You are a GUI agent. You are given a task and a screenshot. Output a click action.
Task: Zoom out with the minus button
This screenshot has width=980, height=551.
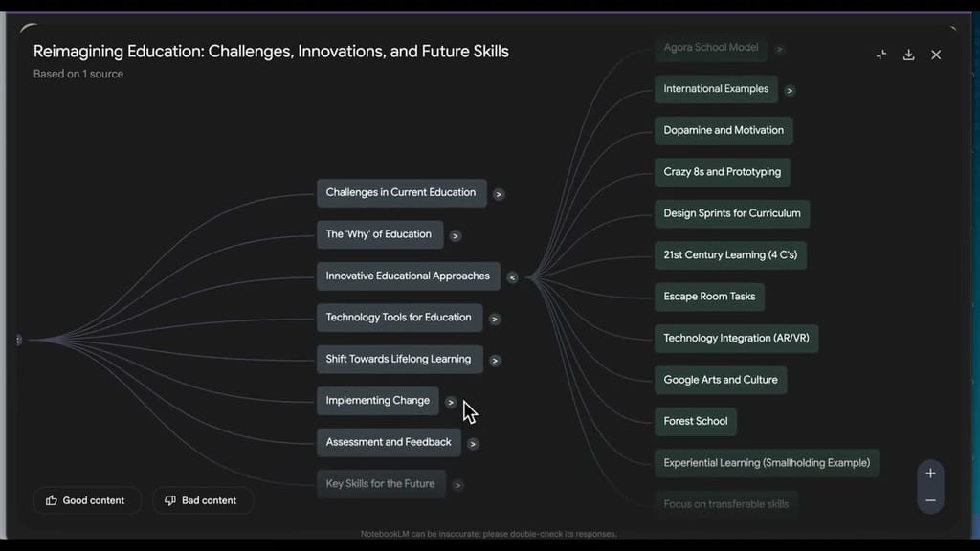[930, 500]
